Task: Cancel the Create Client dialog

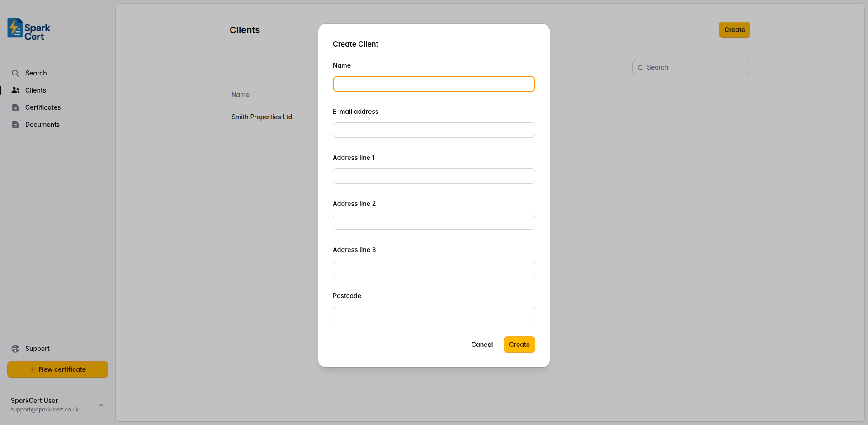Action: [482, 345]
